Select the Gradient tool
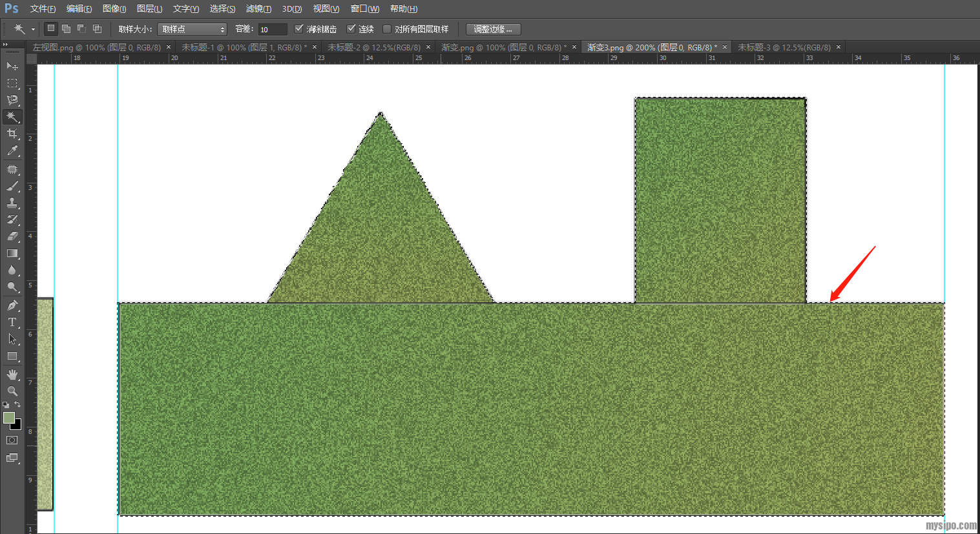This screenshot has height=534, width=980. click(x=12, y=253)
